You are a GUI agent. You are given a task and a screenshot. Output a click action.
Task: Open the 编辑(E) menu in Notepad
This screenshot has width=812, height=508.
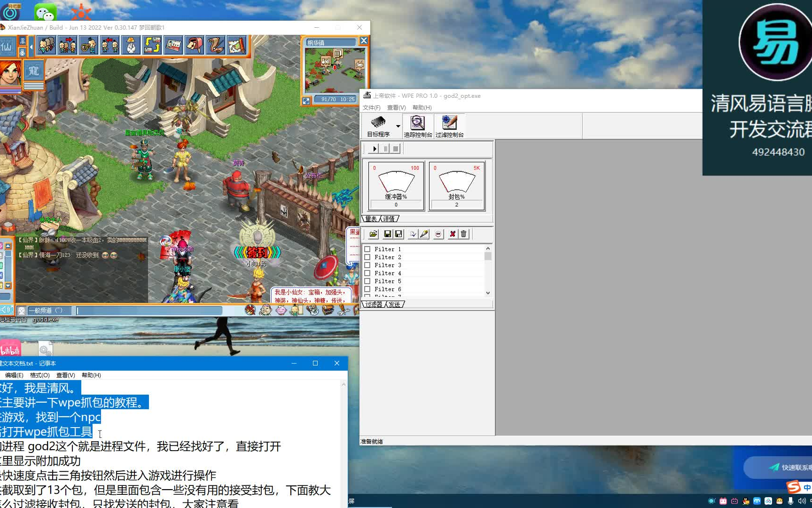tap(14, 375)
